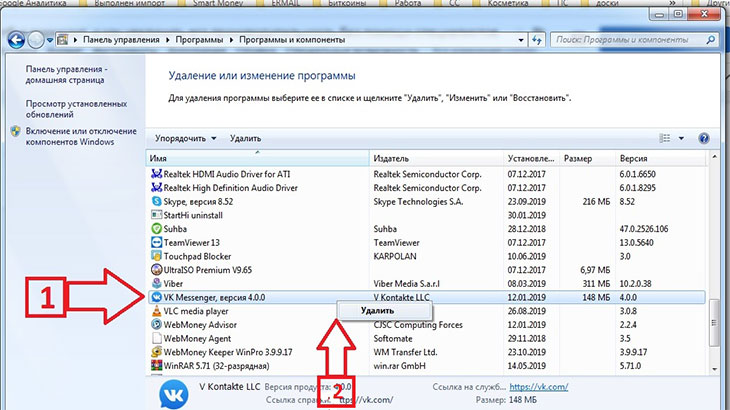Screen dimensions: 730x410
Task: Click the Программы и компоненты breadcrumb
Action: click(x=292, y=40)
